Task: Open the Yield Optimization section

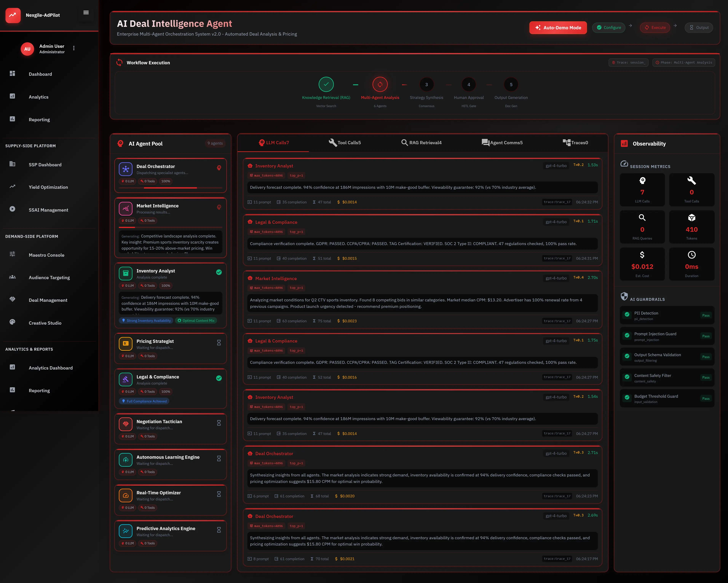Action: click(x=49, y=187)
